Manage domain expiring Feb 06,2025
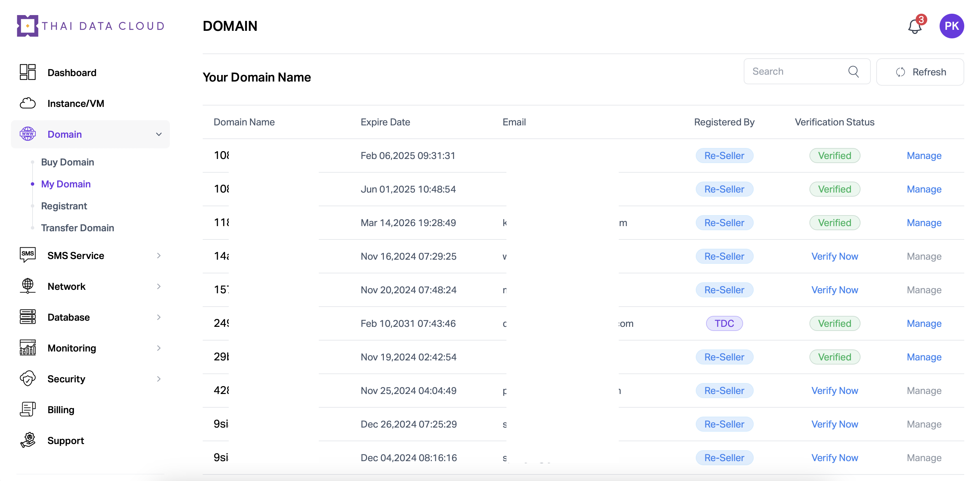The width and height of the screenshot is (980, 481). click(924, 156)
